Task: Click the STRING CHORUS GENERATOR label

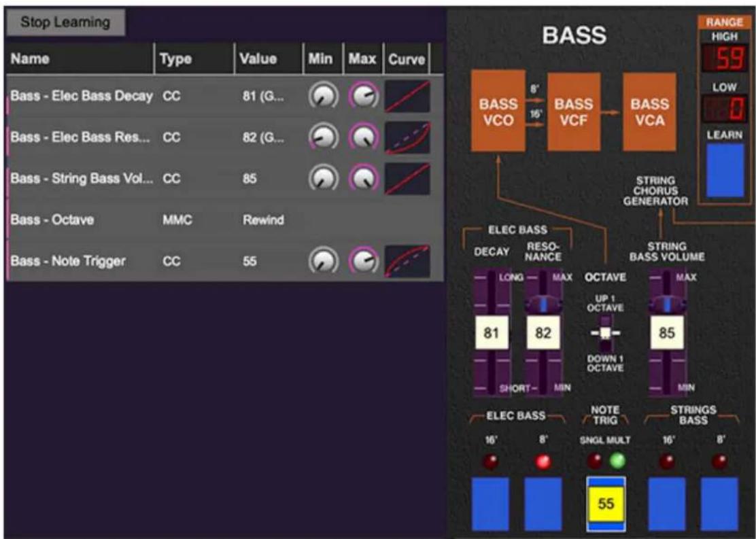Action: 655,191
